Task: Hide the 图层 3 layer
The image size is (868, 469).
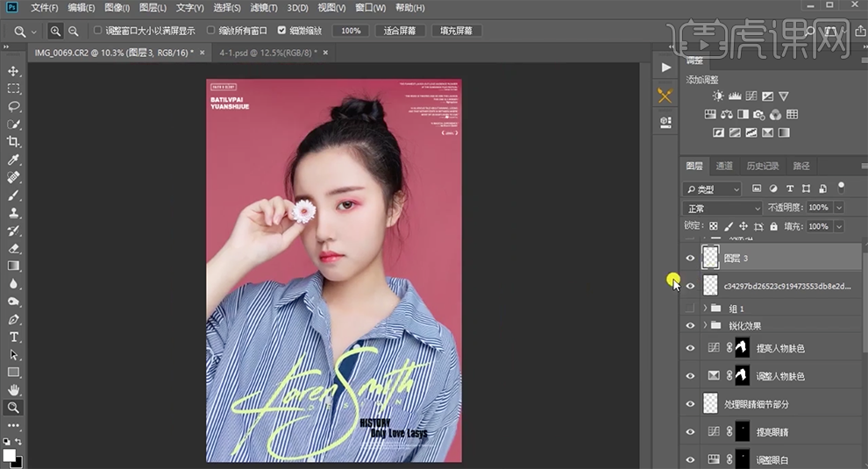Action: point(690,258)
